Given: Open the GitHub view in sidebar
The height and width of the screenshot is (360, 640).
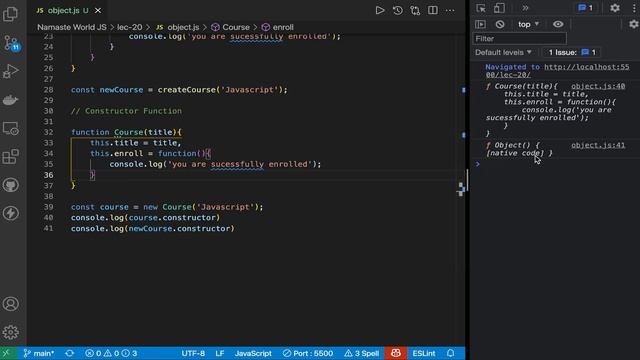Looking at the screenshot, I should (x=11, y=185).
